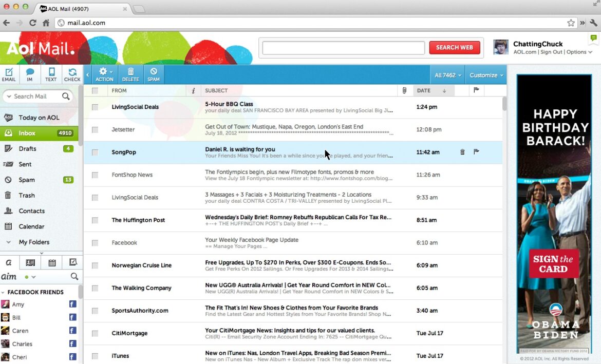The height and width of the screenshot is (364, 601).
Task: Check for new mail with CHECK icon
Action: [x=72, y=74]
